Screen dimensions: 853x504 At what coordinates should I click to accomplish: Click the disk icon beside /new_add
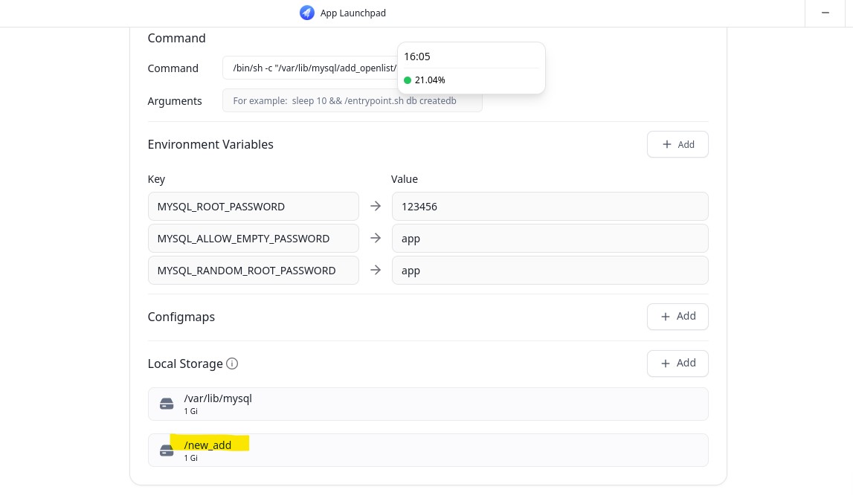167,450
